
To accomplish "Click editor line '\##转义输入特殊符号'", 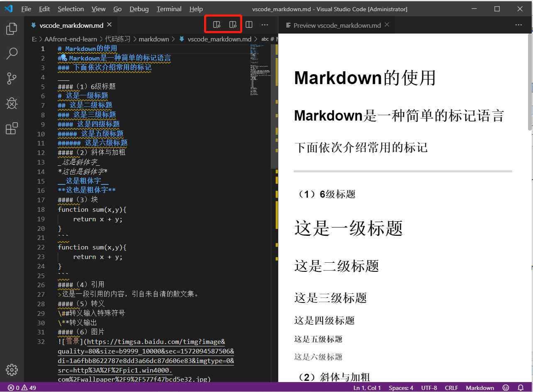I will click(x=91, y=313).
